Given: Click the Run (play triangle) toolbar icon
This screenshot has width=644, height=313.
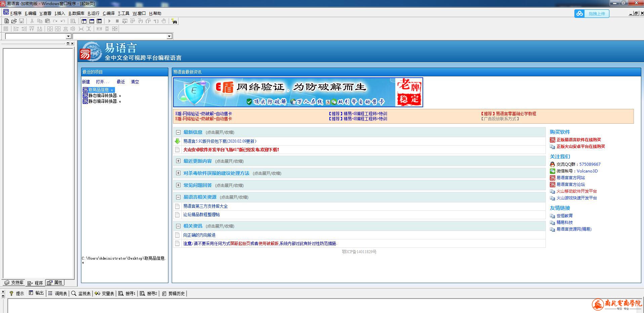Looking at the screenshot, I should click(x=109, y=21).
